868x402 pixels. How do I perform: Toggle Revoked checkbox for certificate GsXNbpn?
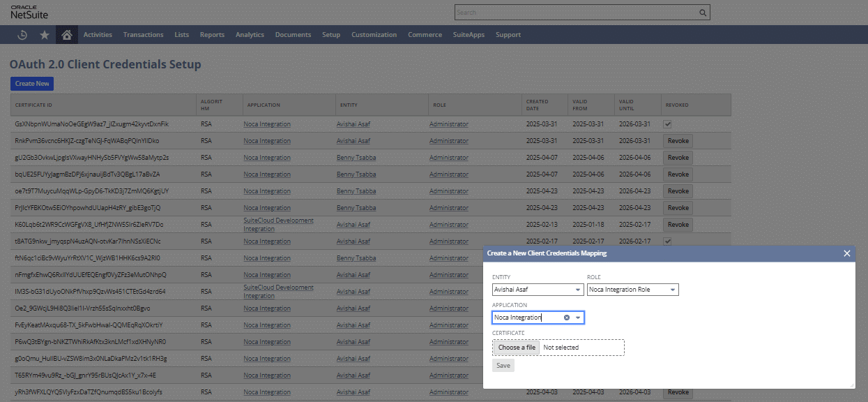click(668, 124)
